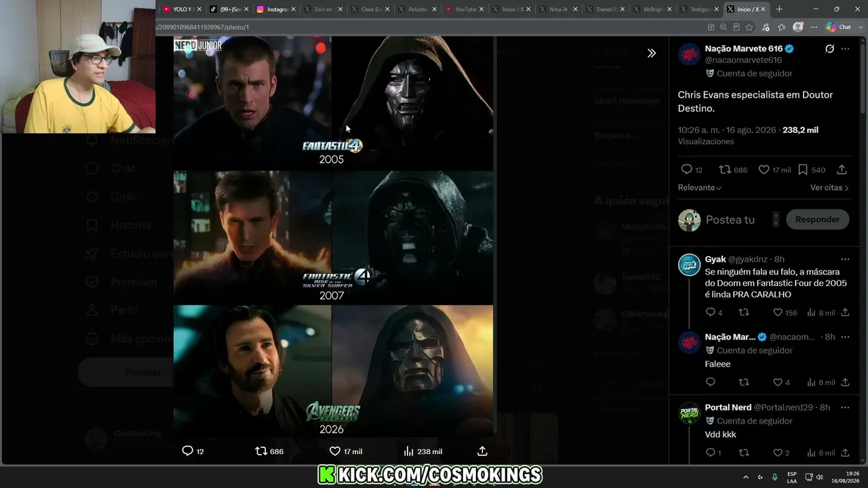The height and width of the screenshot is (488, 868).
Task: Close the active 'Inicio / X' tab
Action: [x=763, y=9]
